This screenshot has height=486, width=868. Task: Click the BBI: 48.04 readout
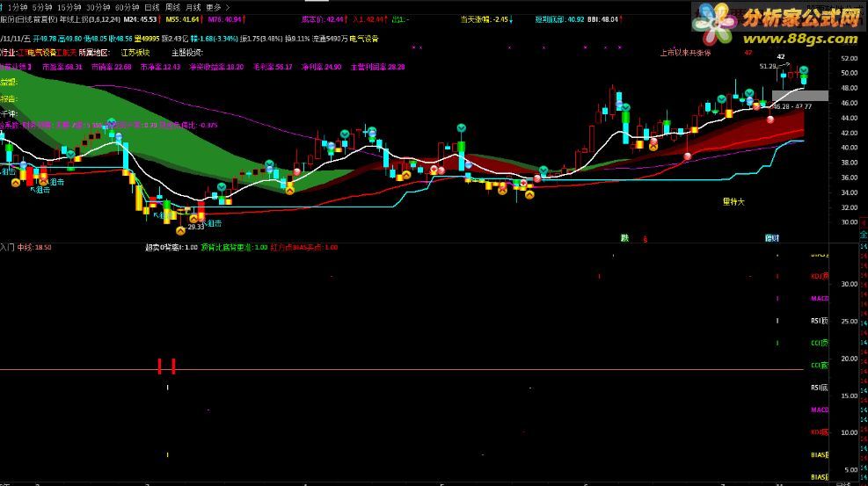click(602, 19)
